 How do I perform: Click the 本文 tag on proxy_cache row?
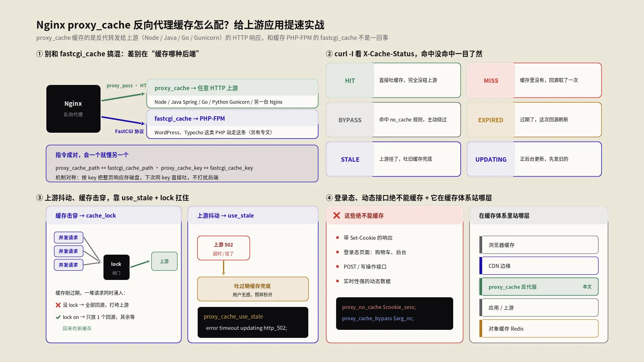tap(587, 287)
